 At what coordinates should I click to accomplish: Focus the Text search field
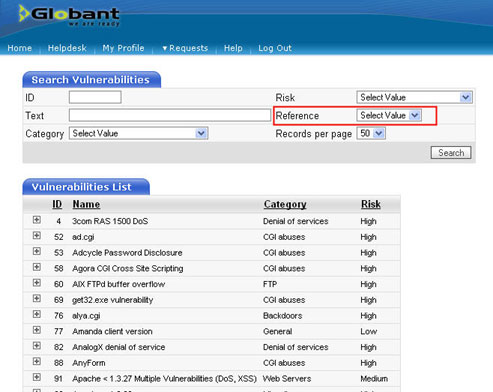[170, 115]
